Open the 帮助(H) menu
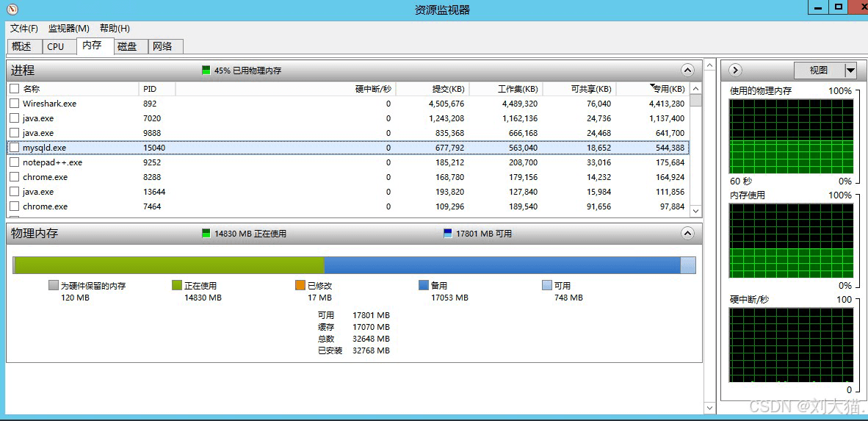The width and height of the screenshot is (868, 421). click(115, 28)
